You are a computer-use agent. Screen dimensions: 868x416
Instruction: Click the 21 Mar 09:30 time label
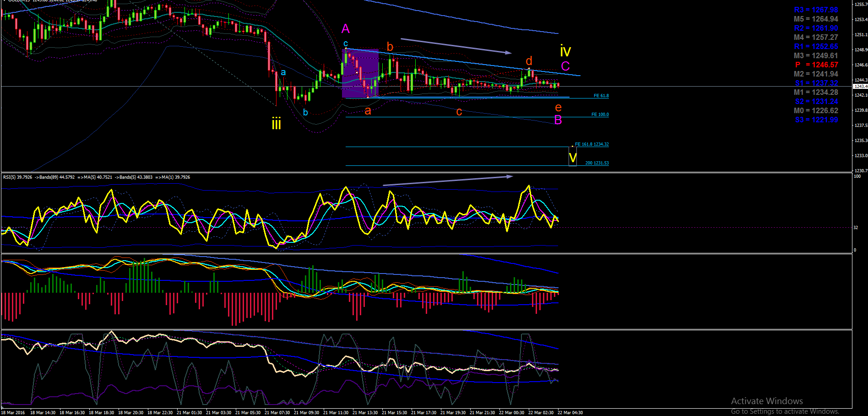(307, 413)
